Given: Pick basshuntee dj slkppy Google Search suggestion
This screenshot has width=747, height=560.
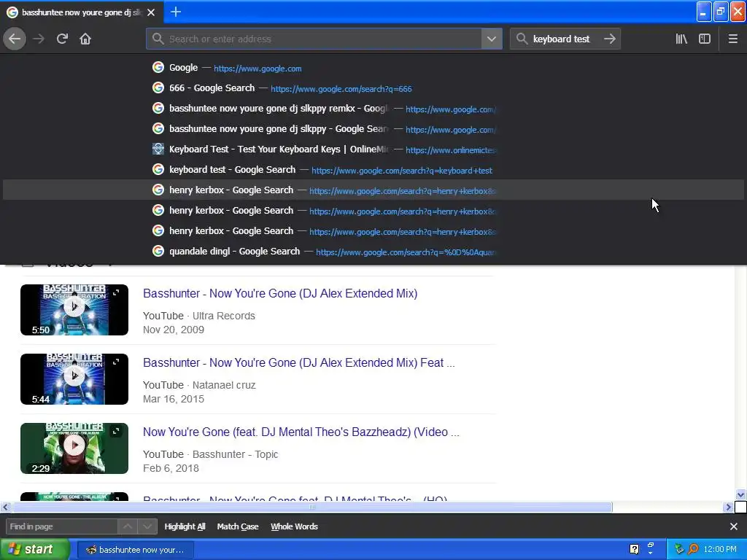Looking at the screenshot, I should click(373, 129).
